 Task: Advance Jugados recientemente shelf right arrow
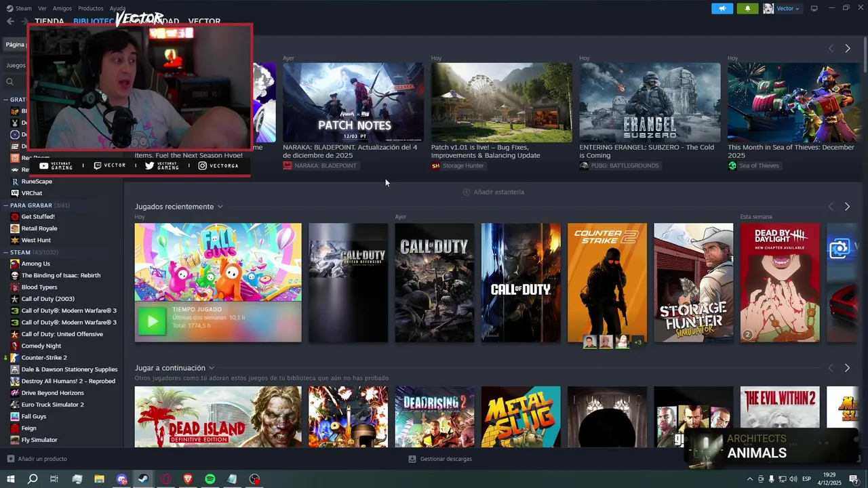tap(847, 207)
